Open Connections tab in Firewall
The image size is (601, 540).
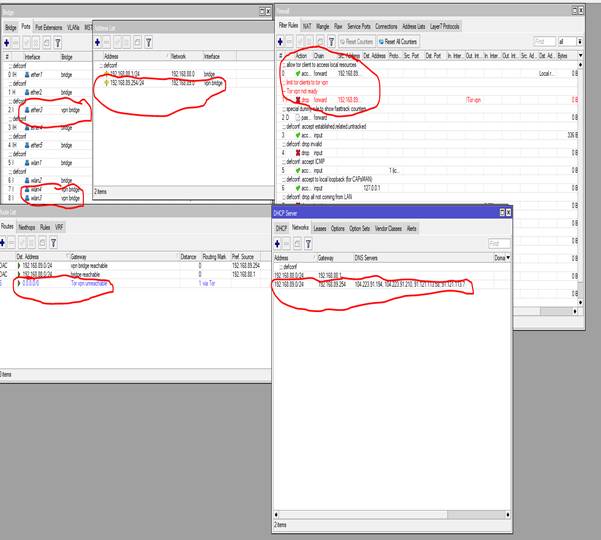(x=386, y=26)
